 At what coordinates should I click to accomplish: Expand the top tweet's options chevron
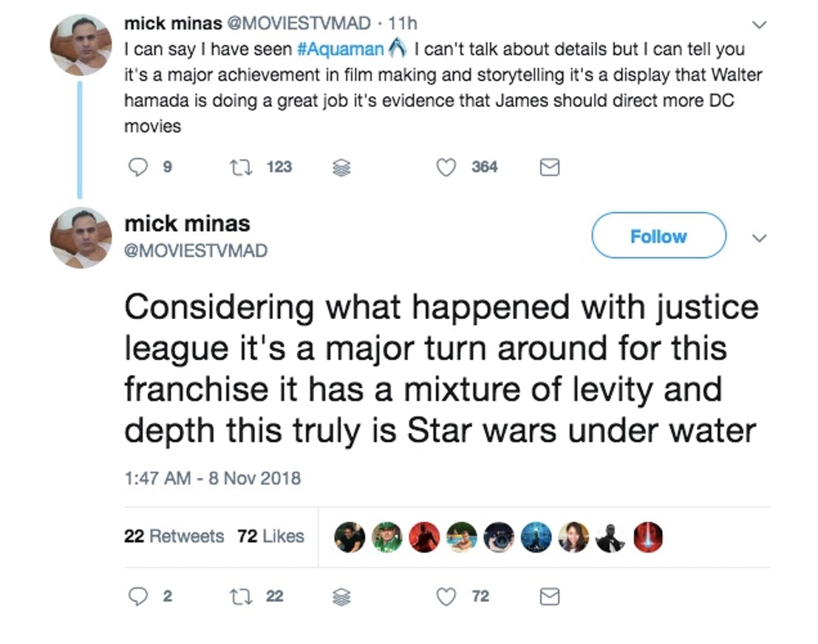click(x=759, y=25)
